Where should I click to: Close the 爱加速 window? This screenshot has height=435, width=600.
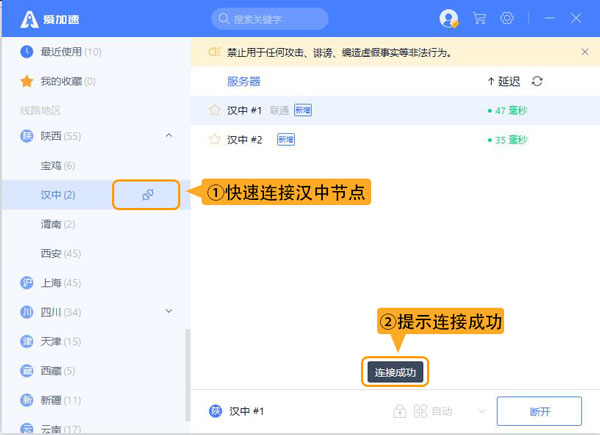(x=576, y=18)
